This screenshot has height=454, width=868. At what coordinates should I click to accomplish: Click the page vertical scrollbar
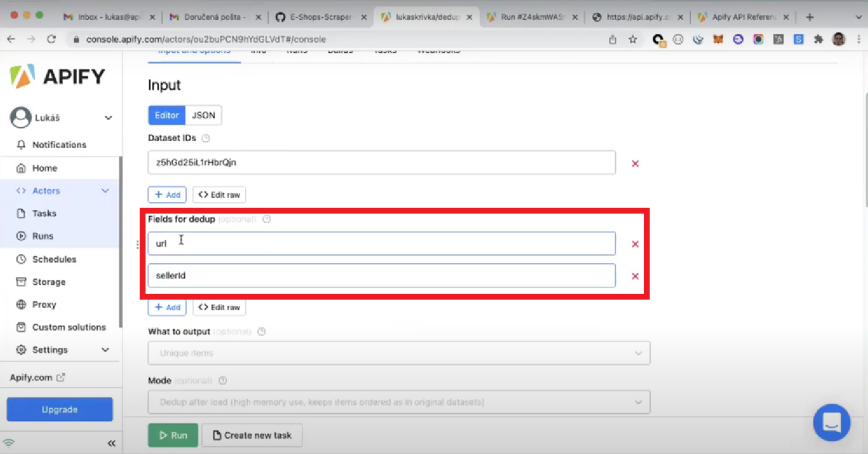(864, 151)
